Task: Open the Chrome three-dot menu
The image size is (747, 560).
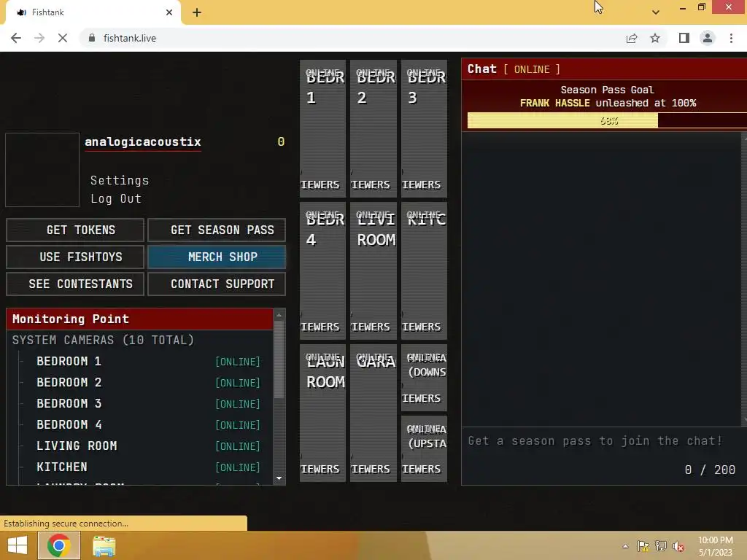Action: 731,38
